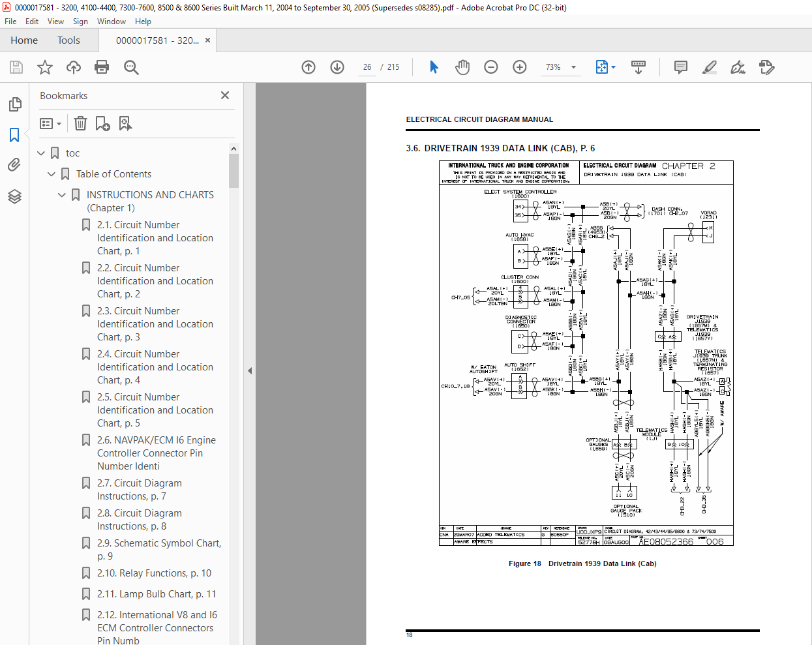Collapse the toc bookmark node
Viewport: 812px width, 645px height.
pos(41,153)
